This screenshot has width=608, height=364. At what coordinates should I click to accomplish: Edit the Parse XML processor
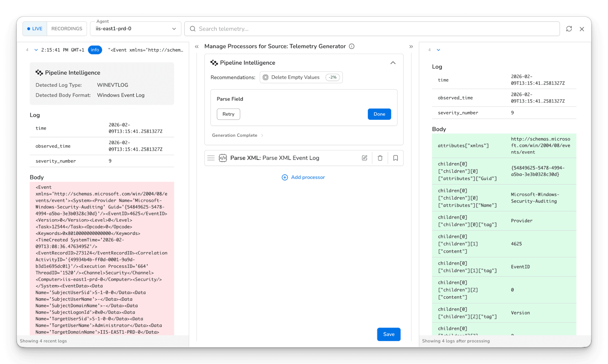[x=364, y=158]
